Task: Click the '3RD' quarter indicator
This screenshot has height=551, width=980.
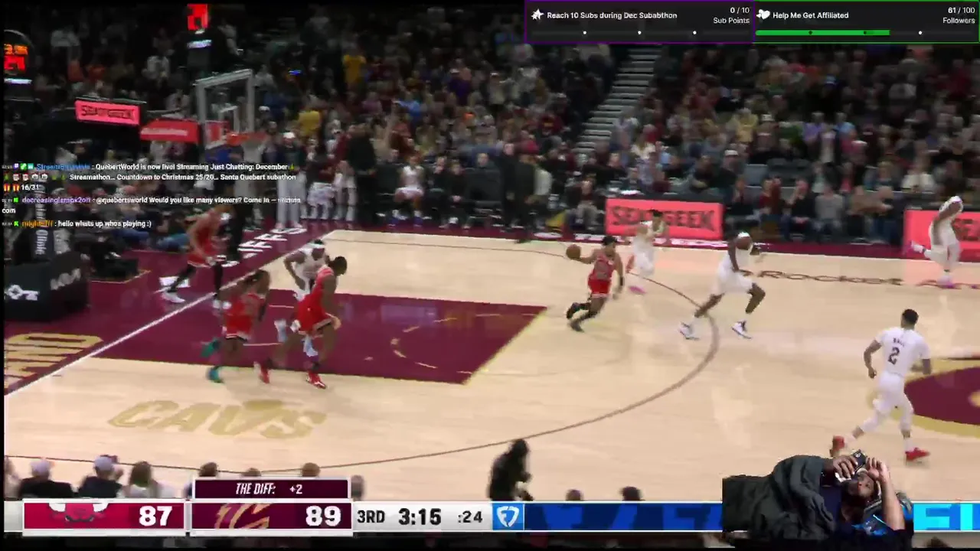Action: click(371, 517)
